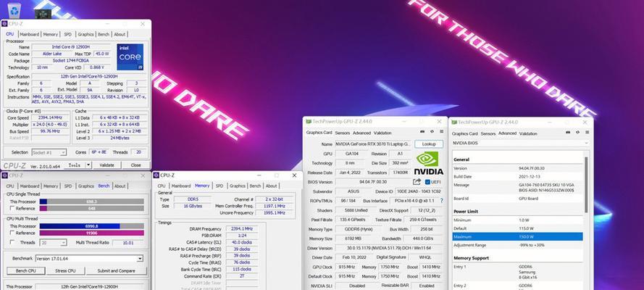Click the CPU-Z title bar icon of the CPU tab window
This screenshot has height=290, width=644.
tap(5, 24)
